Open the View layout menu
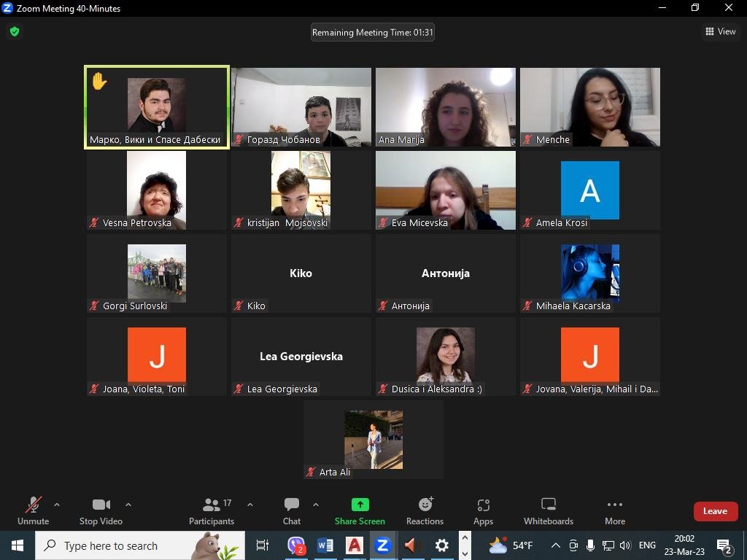Viewport: 747px width, 560px height. coord(721,31)
